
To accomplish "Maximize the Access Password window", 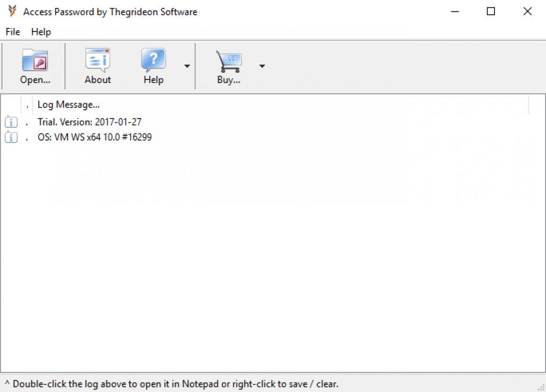I will [491, 12].
